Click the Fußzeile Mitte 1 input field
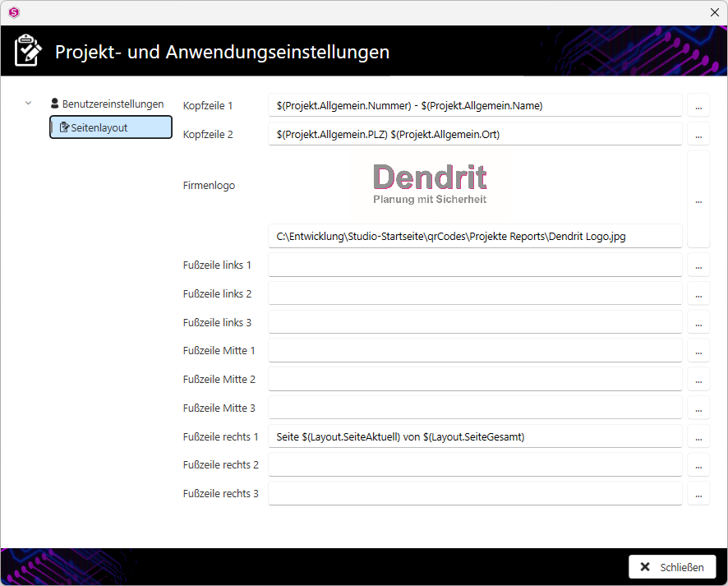This screenshot has width=728, height=586. (x=475, y=351)
